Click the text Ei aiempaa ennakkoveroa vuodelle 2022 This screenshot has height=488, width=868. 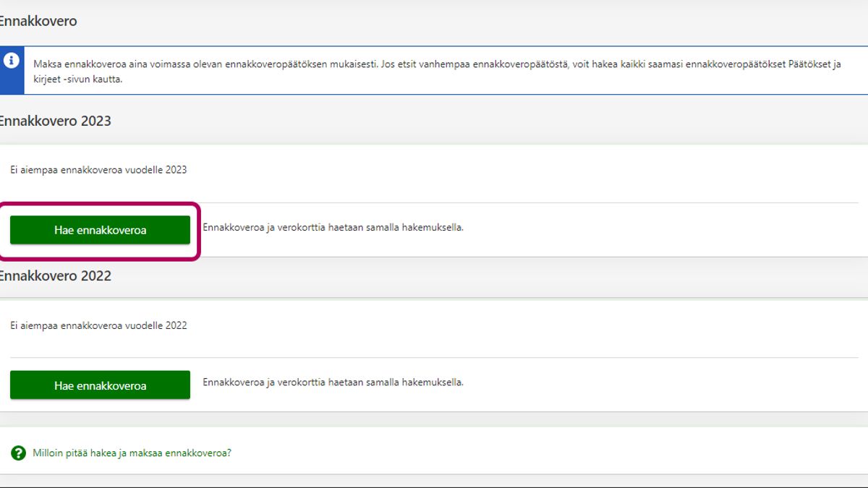tap(98, 325)
